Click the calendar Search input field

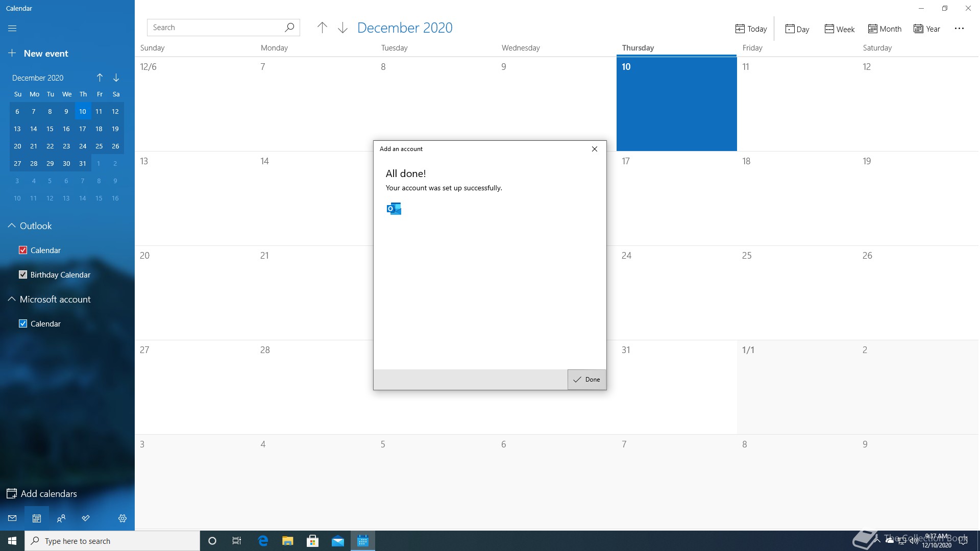point(214,28)
